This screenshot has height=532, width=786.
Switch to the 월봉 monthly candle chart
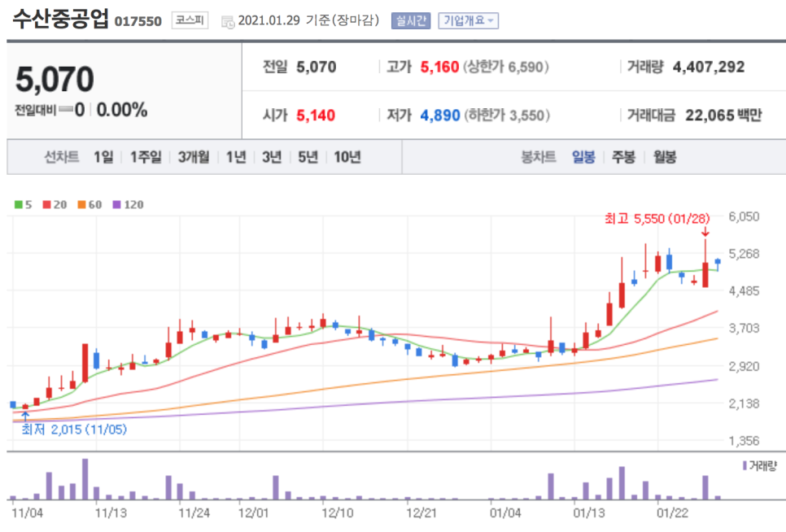[x=665, y=157]
